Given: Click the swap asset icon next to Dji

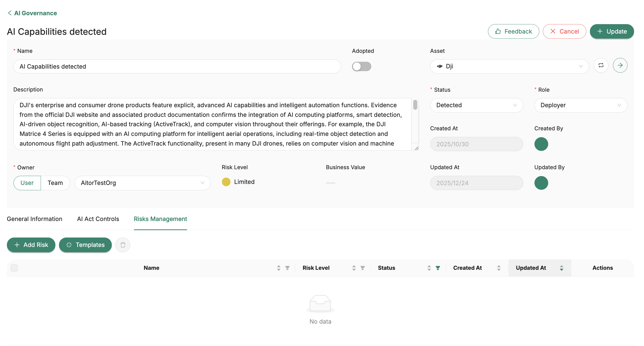Looking at the screenshot, I should coord(601,66).
